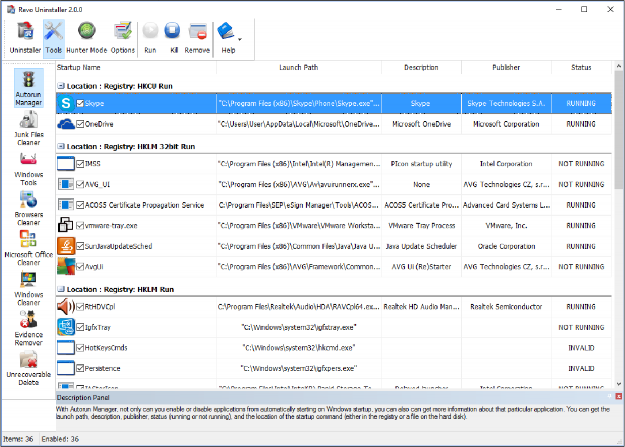Screen dimensions: 625x447
Task: Sort by Description column header
Action: tap(421, 67)
